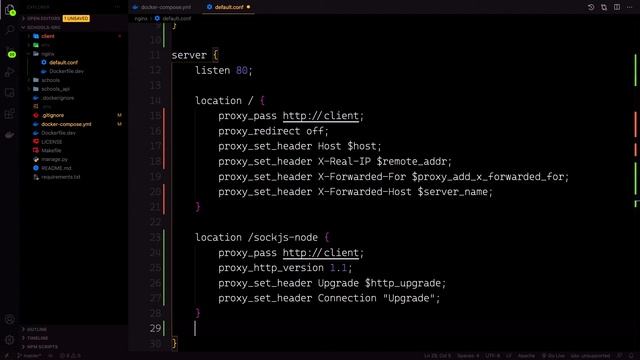The image size is (640, 360).
Task: Click line number 29 in gutter
Action: pyautogui.click(x=155, y=328)
